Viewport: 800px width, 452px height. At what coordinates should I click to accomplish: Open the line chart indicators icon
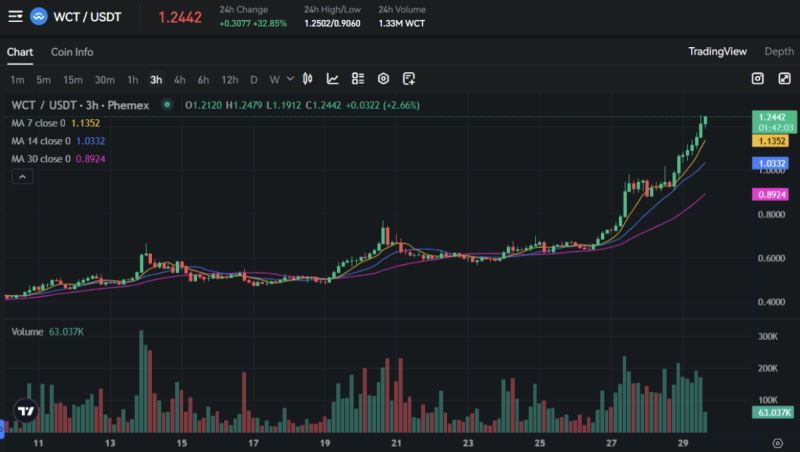333,79
